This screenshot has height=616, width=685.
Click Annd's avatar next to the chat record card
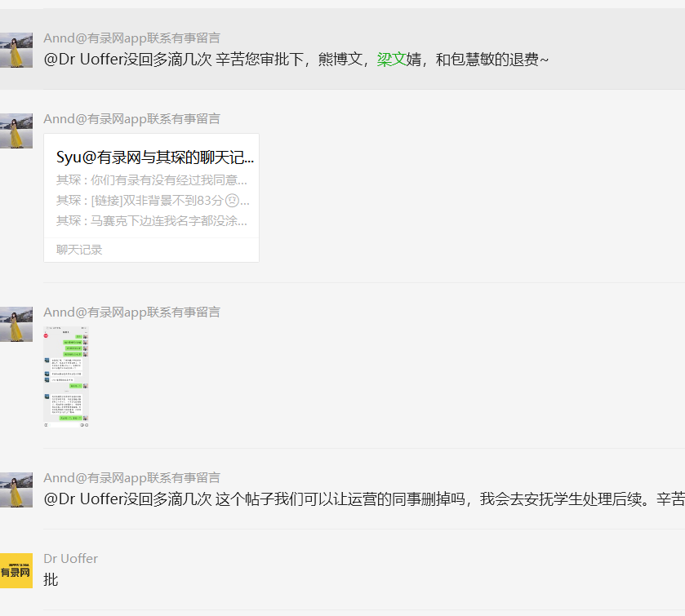pyautogui.click(x=16, y=131)
